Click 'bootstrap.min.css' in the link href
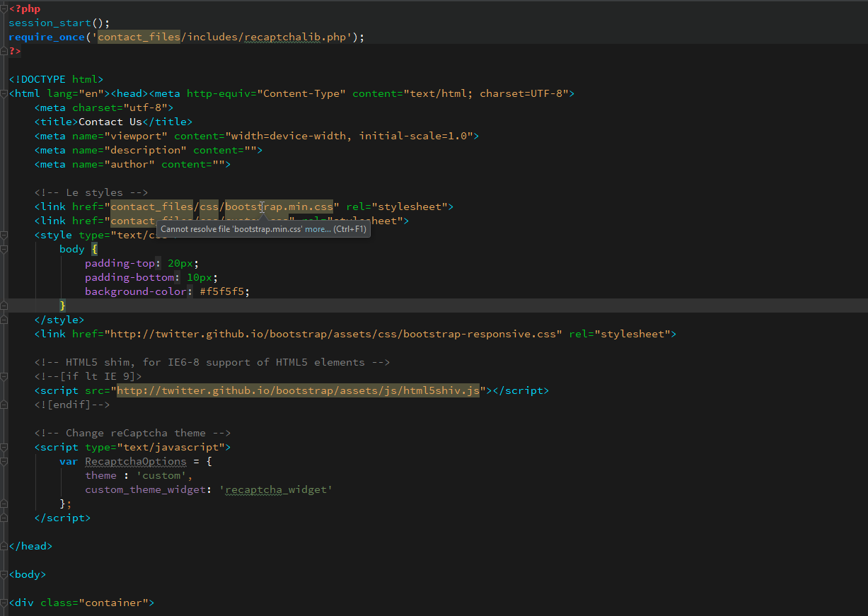This screenshot has width=868, height=616. tap(279, 207)
